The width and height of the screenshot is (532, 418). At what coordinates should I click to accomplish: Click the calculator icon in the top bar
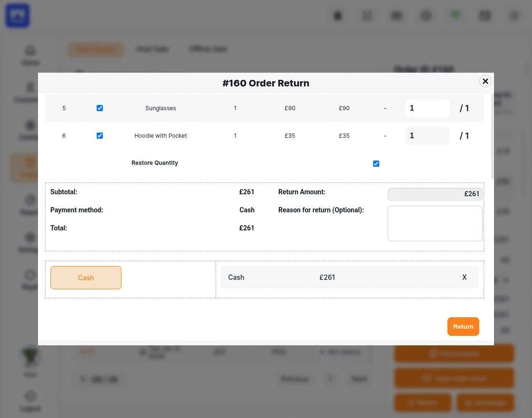(x=396, y=16)
